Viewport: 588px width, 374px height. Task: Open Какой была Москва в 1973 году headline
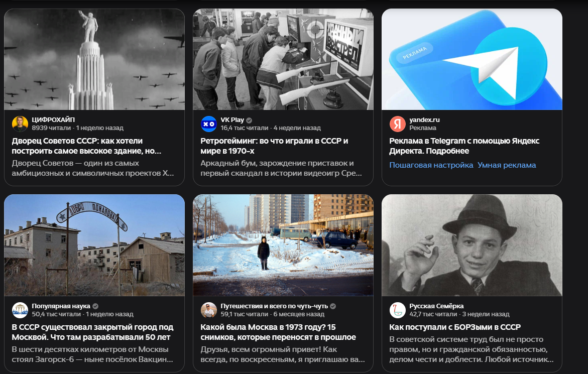point(278,332)
